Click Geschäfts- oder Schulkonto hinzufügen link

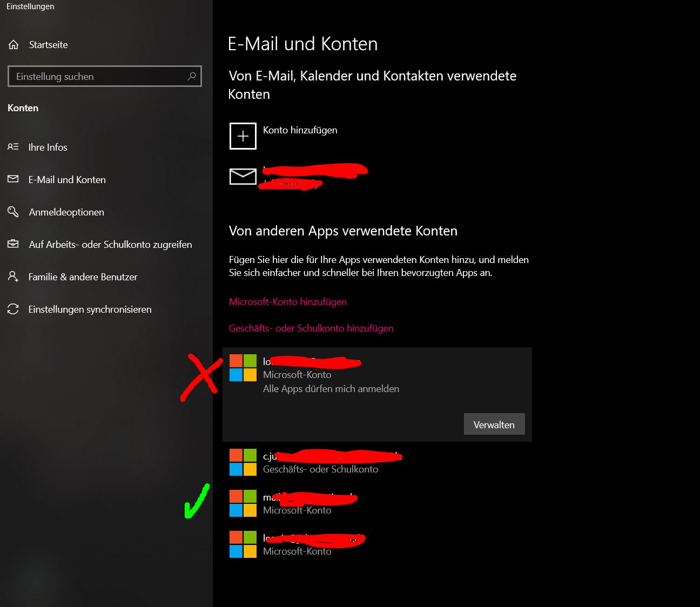(311, 328)
